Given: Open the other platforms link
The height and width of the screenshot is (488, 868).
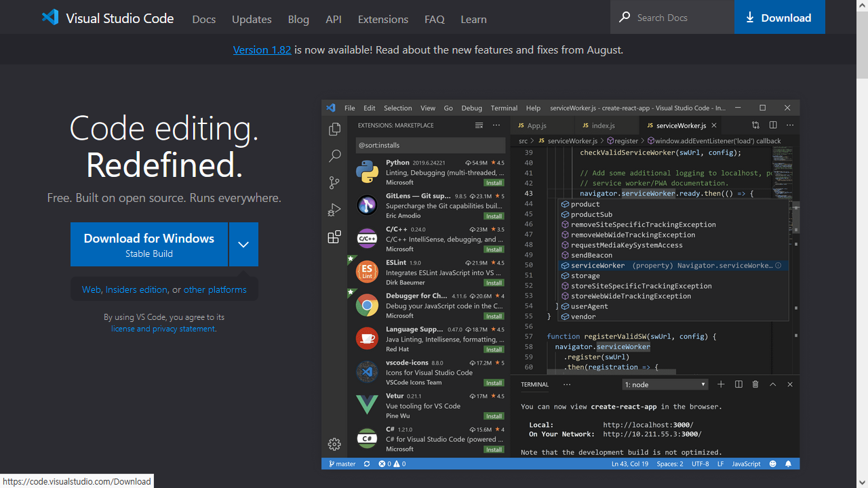Looking at the screenshot, I should (215, 289).
